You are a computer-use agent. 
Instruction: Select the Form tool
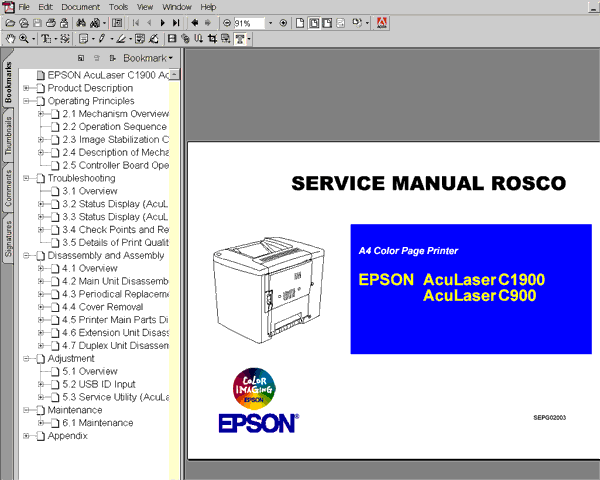225,39
